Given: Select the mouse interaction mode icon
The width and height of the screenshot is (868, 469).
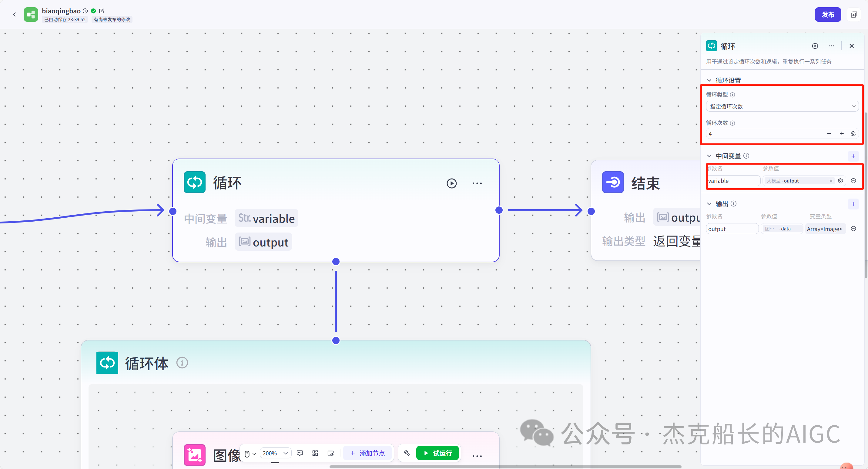Looking at the screenshot, I should [x=247, y=454].
